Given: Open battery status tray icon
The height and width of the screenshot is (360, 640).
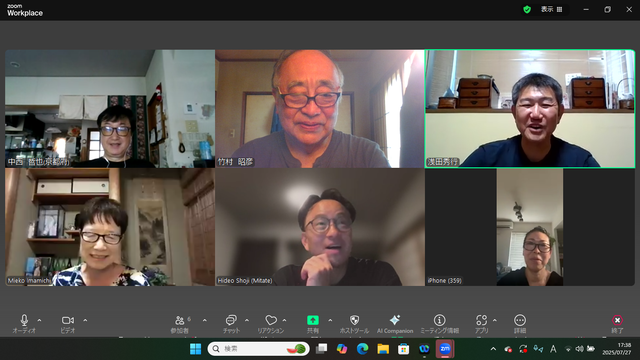Looking at the screenshot, I should [591, 349].
